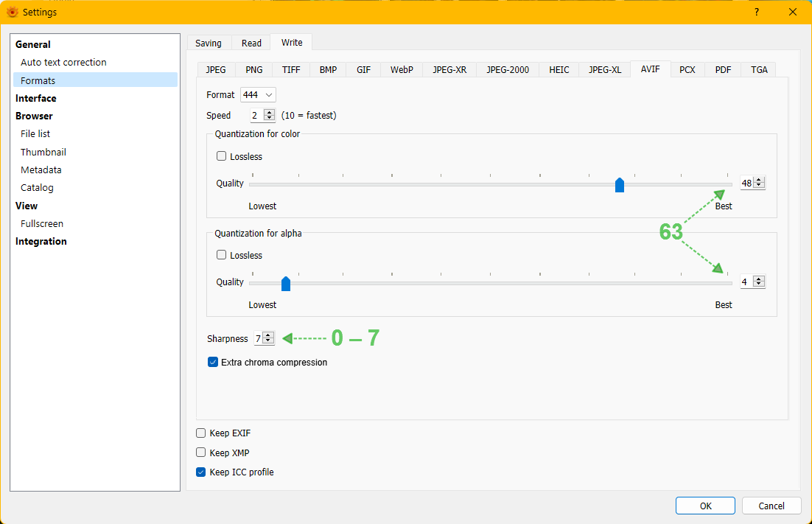This screenshot has height=524, width=812.
Task: Decrease Sharpness with spinner down arrow
Action: (268, 341)
